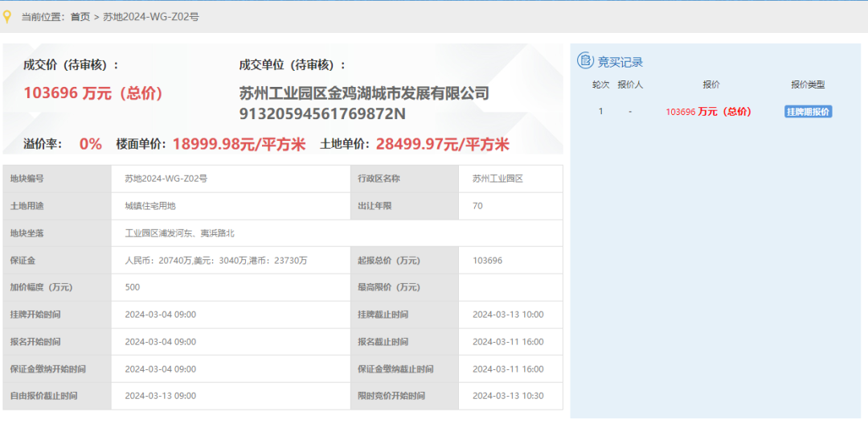The image size is (868, 424).
Task: Click the 挂牌开始时间 label cell
Action: pyautogui.click(x=57, y=315)
